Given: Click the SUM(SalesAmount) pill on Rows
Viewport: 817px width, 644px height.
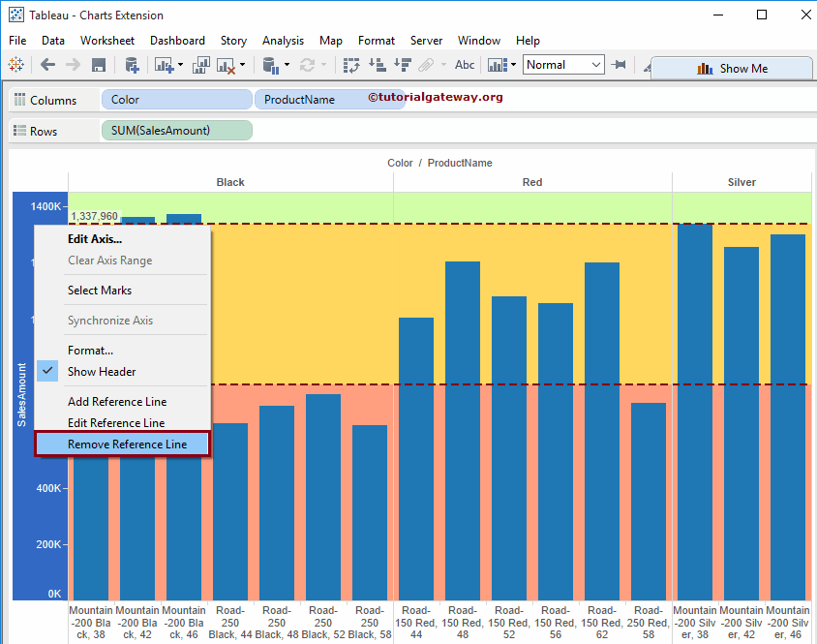Looking at the screenshot, I should tap(176, 129).
